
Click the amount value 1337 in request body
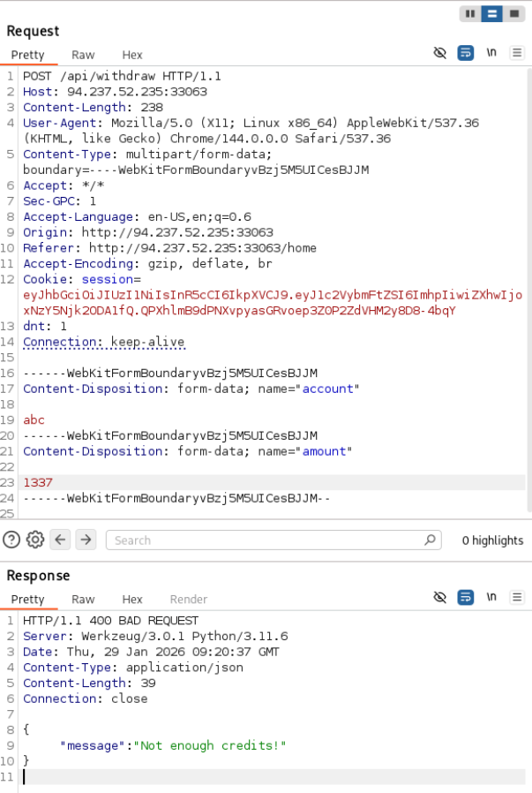(x=38, y=482)
